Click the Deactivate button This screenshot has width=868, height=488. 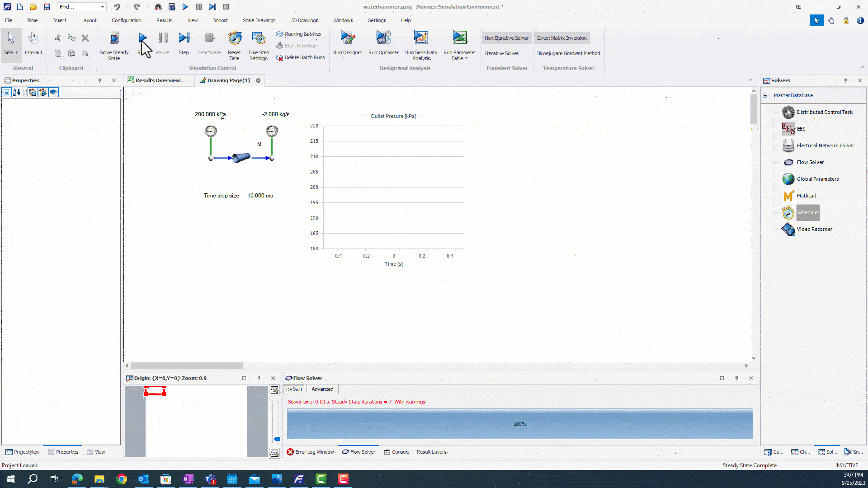coord(209,44)
